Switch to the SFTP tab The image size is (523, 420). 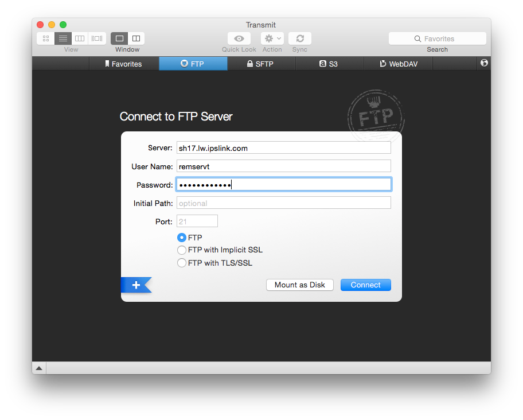(261, 64)
